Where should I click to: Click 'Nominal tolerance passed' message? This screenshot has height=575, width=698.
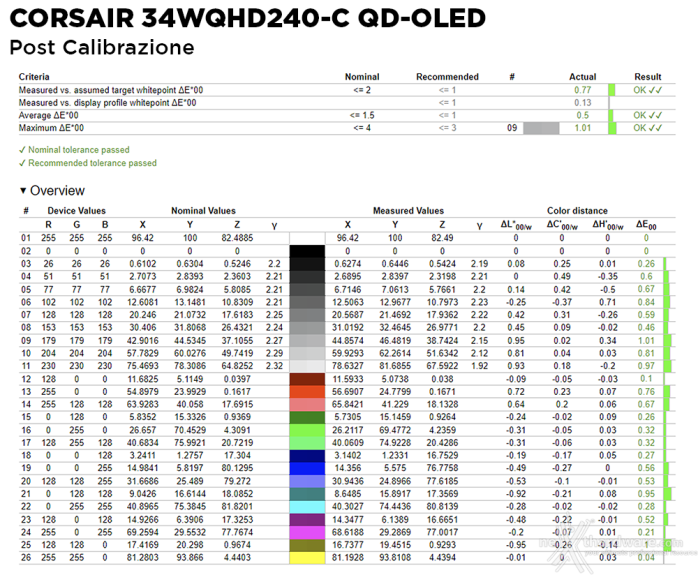[x=79, y=150]
